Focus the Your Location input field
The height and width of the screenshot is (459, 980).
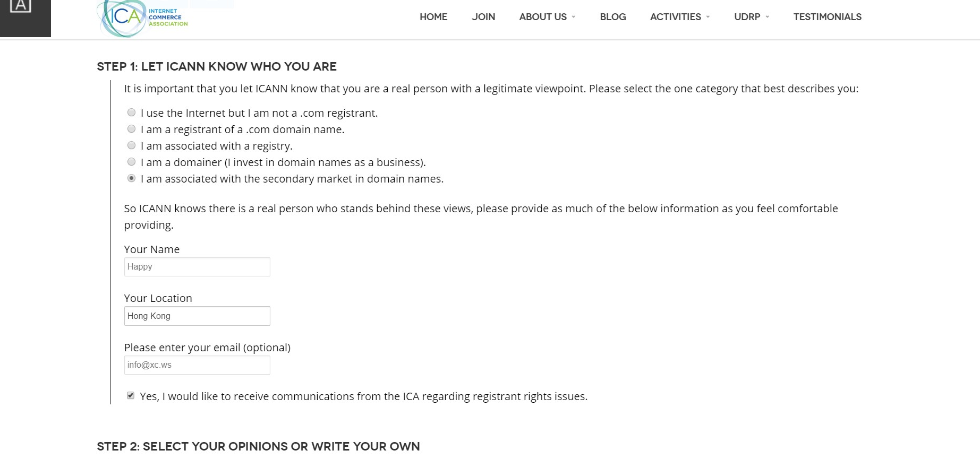(197, 316)
